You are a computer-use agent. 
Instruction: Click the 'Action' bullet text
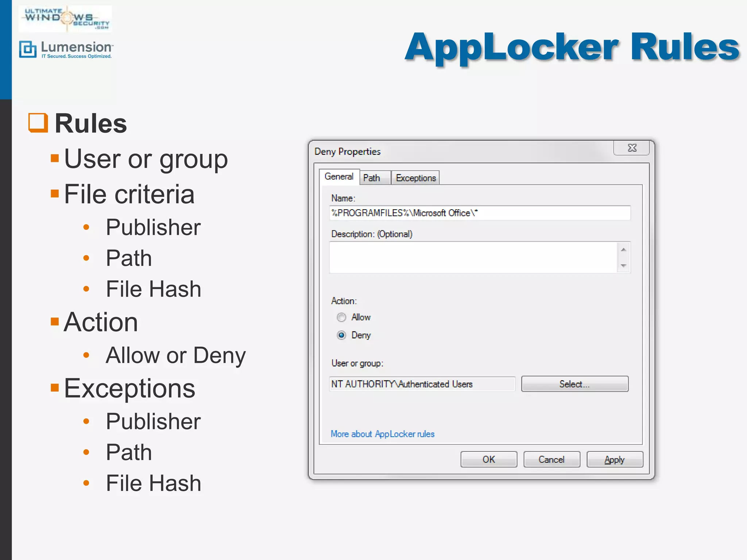[101, 322]
